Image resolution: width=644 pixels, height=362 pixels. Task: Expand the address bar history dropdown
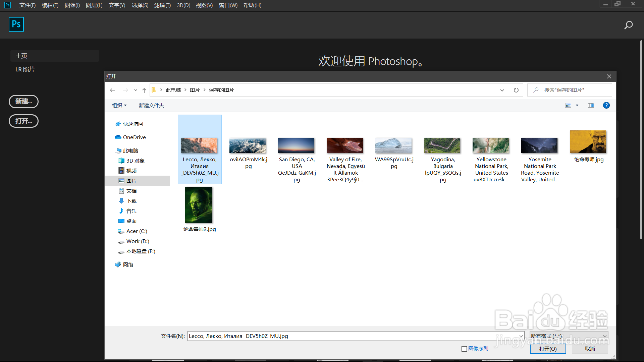(502, 90)
